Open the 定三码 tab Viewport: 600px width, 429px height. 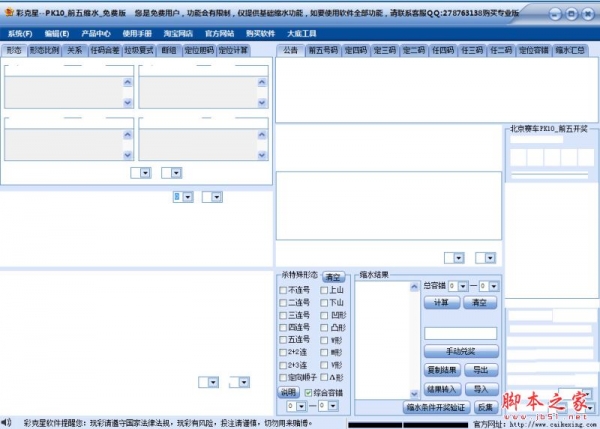click(385, 50)
